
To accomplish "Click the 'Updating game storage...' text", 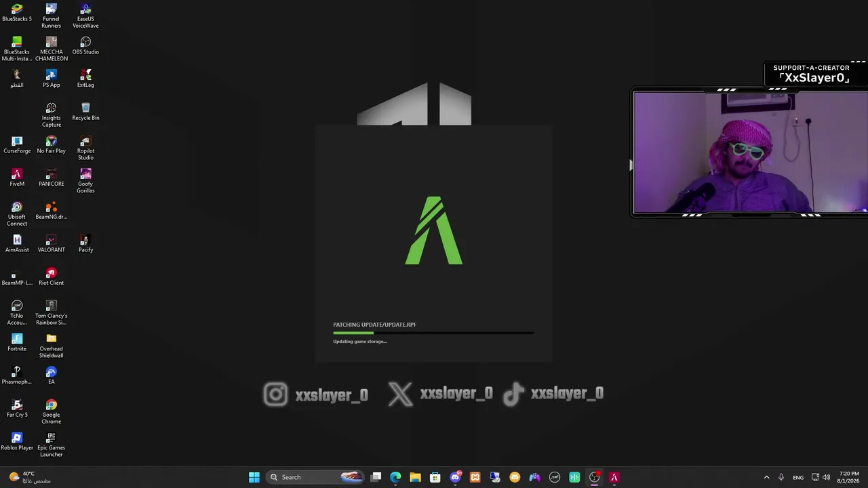I will (x=360, y=342).
